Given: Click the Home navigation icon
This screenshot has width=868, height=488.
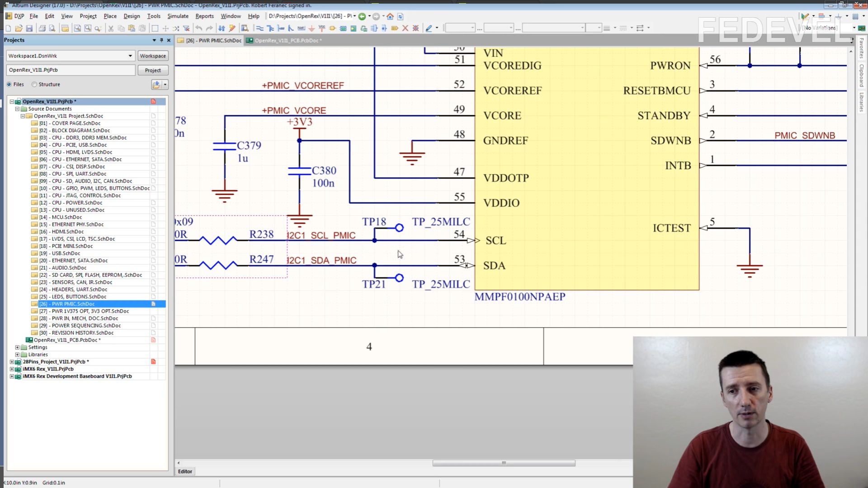Looking at the screenshot, I should [390, 16].
